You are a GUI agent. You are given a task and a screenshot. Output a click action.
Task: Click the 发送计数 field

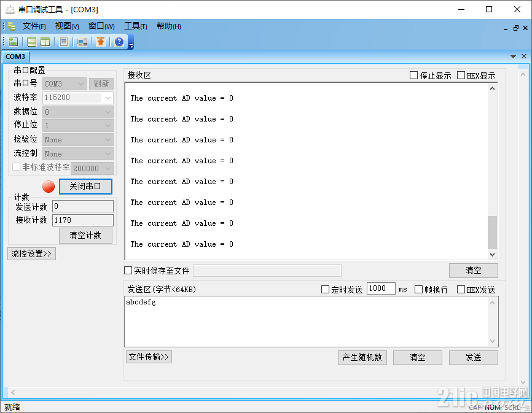pyautogui.click(x=83, y=206)
